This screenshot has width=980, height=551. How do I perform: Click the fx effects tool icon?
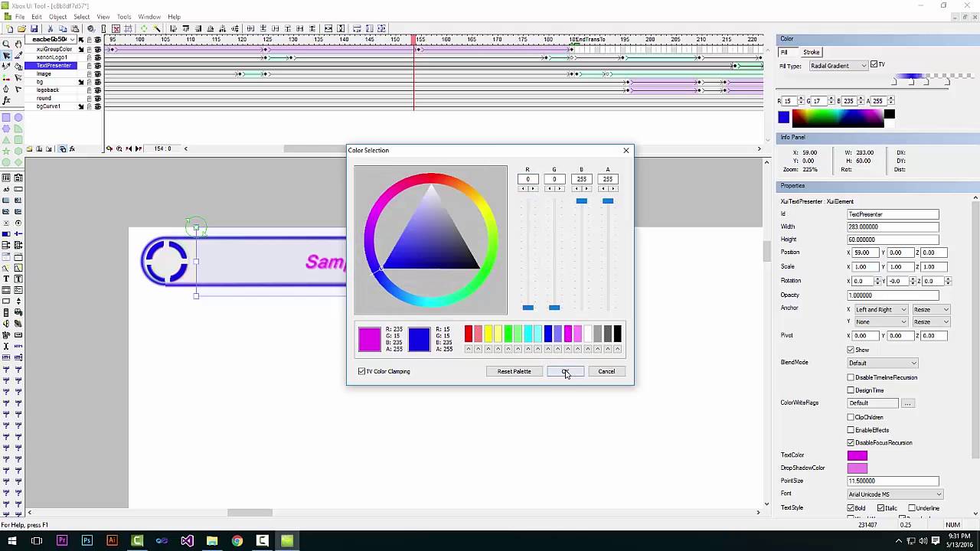[x=6, y=100]
